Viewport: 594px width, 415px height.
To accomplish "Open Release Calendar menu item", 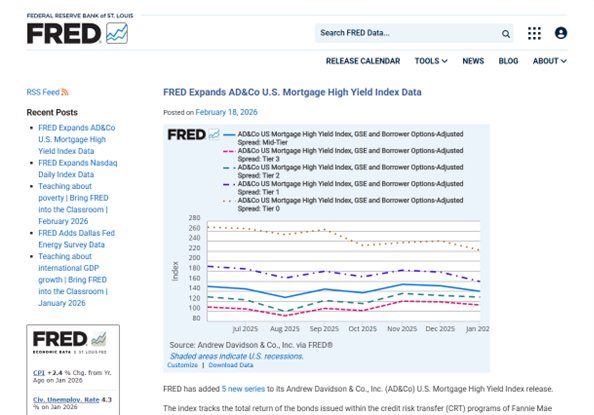I will point(363,61).
